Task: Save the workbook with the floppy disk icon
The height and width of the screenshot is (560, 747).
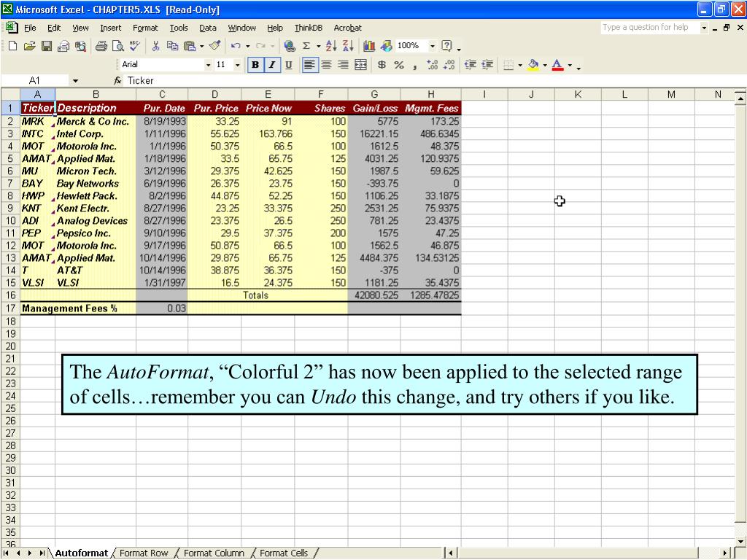Action: point(46,46)
